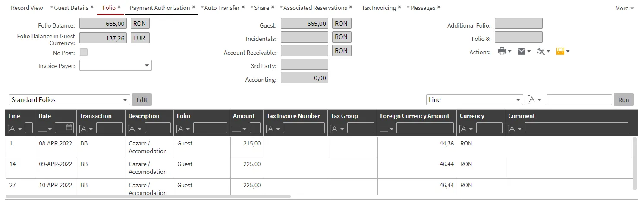The image size is (644, 201).
Task: Open the Messages tab
Action: [423, 8]
